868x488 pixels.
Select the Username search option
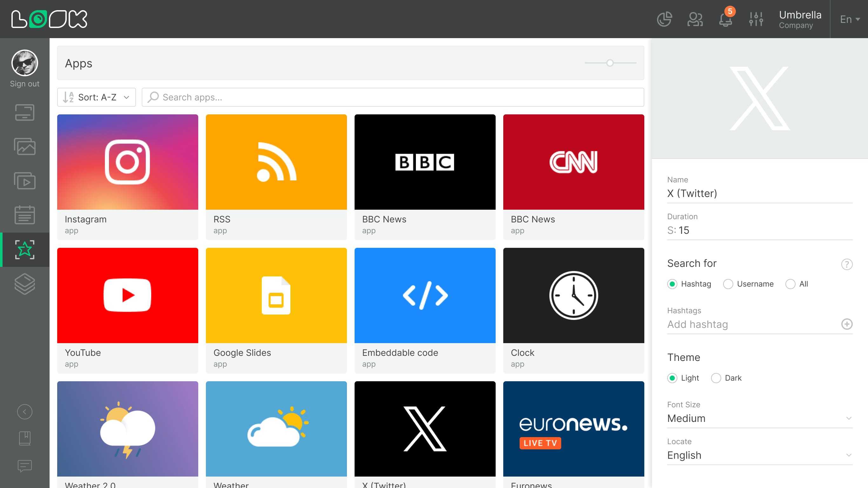pyautogui.click(x=728, y=284)
